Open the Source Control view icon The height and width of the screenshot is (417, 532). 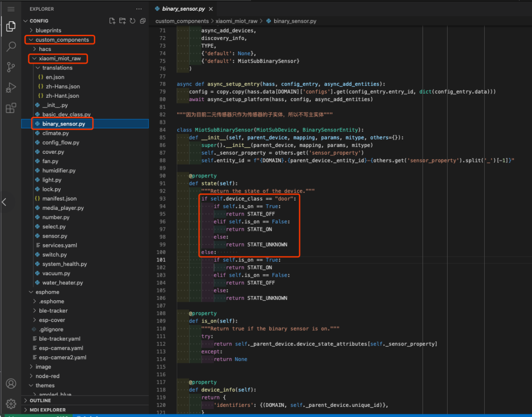tap(11, 67)
